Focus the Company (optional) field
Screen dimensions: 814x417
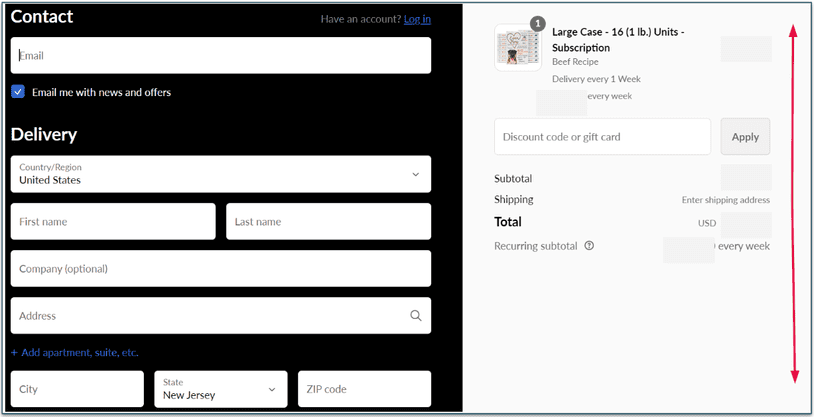[x=221, y=268]
